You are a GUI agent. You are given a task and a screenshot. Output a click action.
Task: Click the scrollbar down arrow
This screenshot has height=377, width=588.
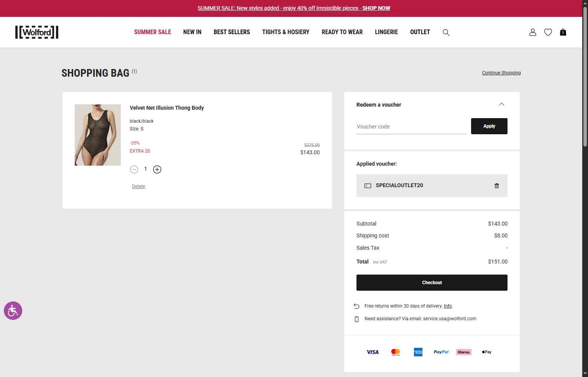point(585,374)
